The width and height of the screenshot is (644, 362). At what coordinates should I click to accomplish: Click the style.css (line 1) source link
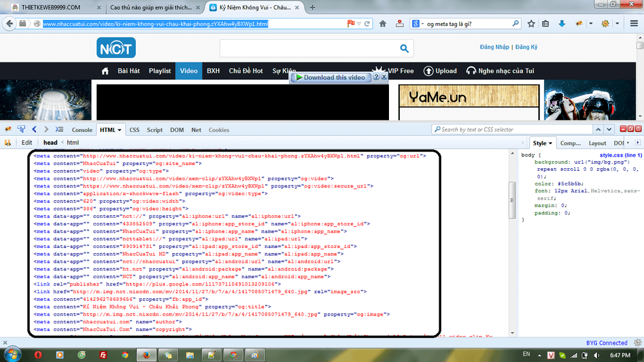[621, 155]
